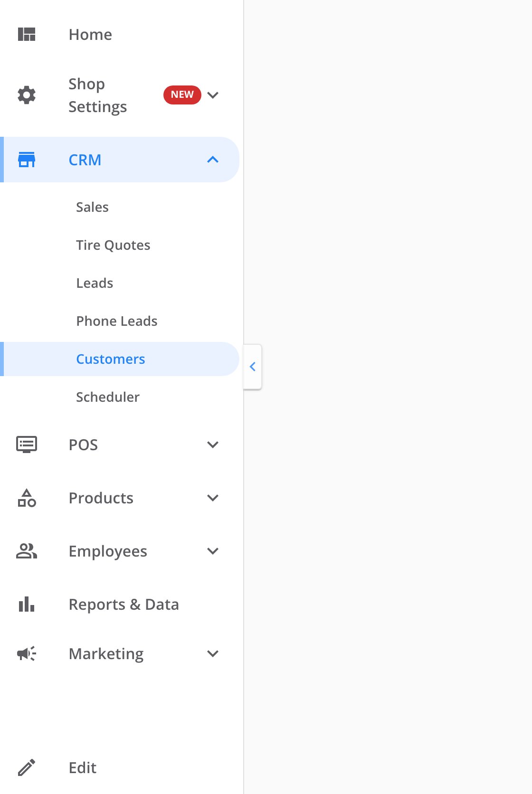Open the Employees menu label

(x=108, y=551)
